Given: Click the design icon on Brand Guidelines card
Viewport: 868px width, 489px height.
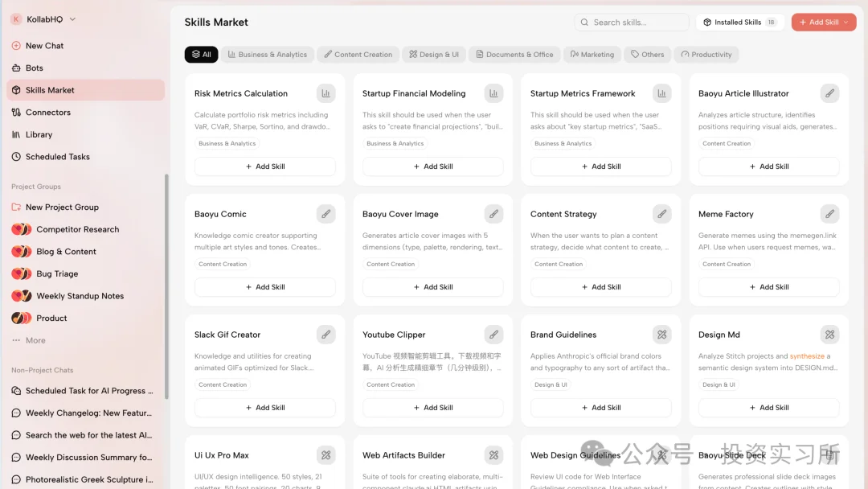Looking at the screenshot, I should (x=661, y=335).
